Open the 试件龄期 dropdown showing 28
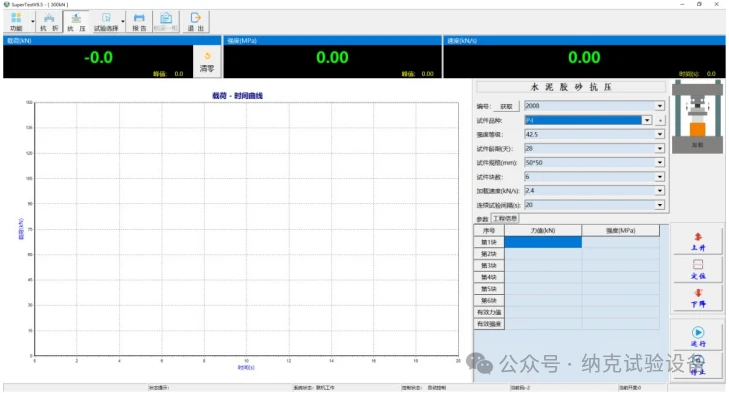The width and height of the screenshot is (729, 393). pos(660,149)
